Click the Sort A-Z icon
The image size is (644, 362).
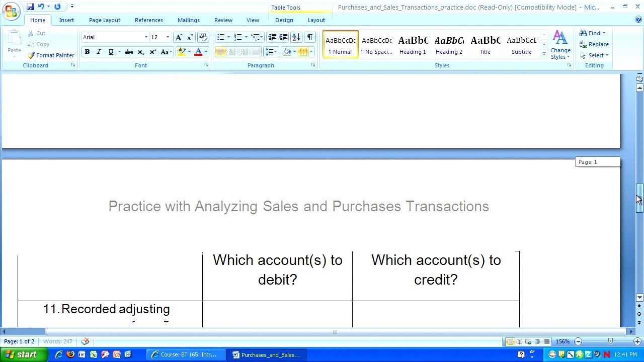[296, 37]
